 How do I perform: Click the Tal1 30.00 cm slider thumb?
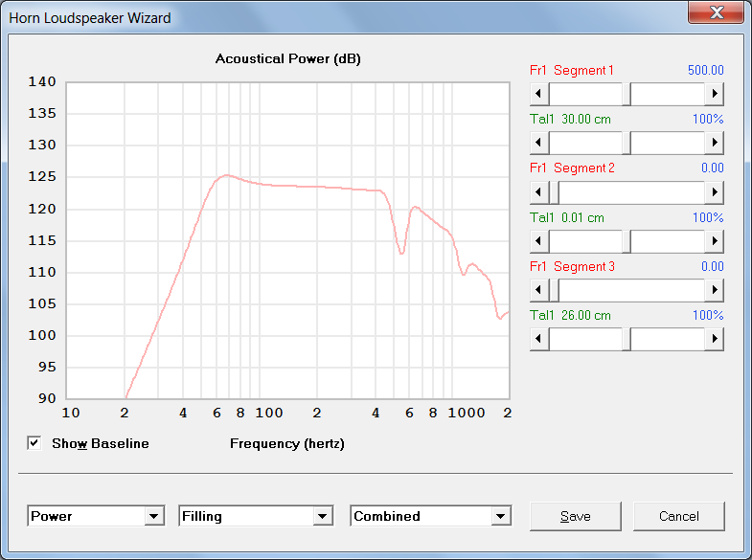click(x=627, y=143)
